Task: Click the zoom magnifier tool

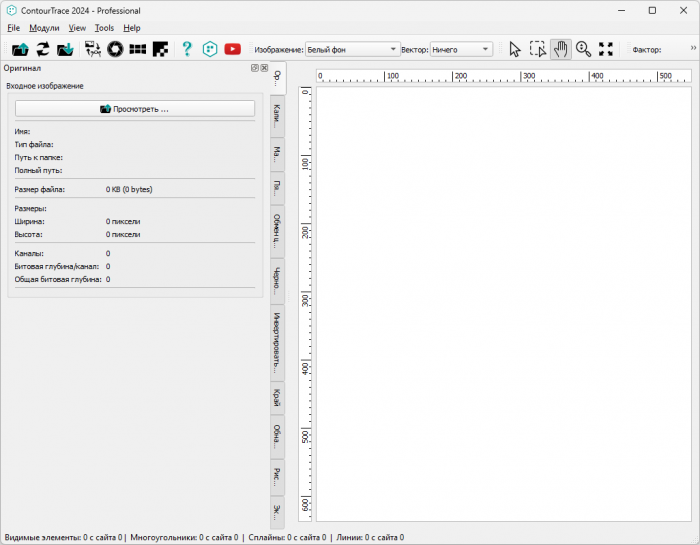Action: click(583, 49)
